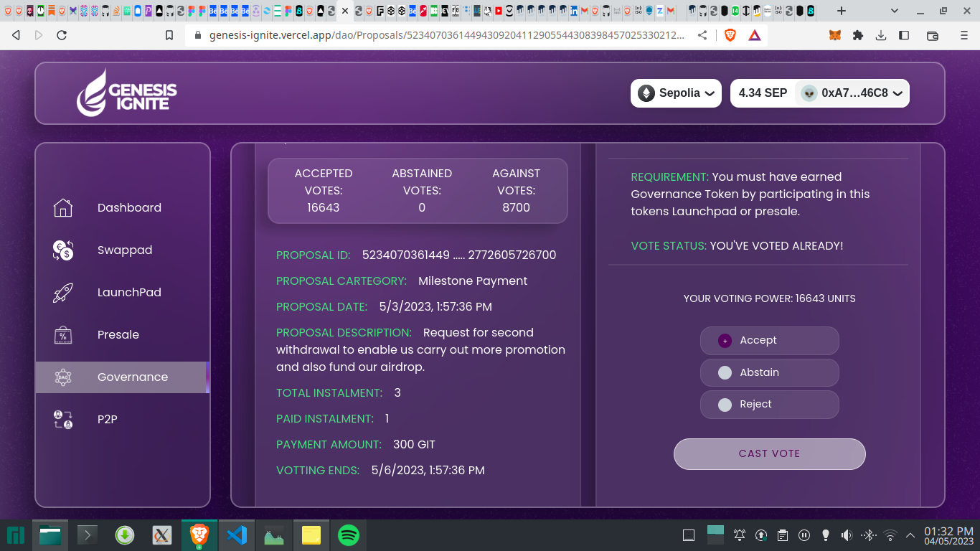Open the volume control in tray
The width and height of the screenshot is (980, 551).
(x=847, y=535)
